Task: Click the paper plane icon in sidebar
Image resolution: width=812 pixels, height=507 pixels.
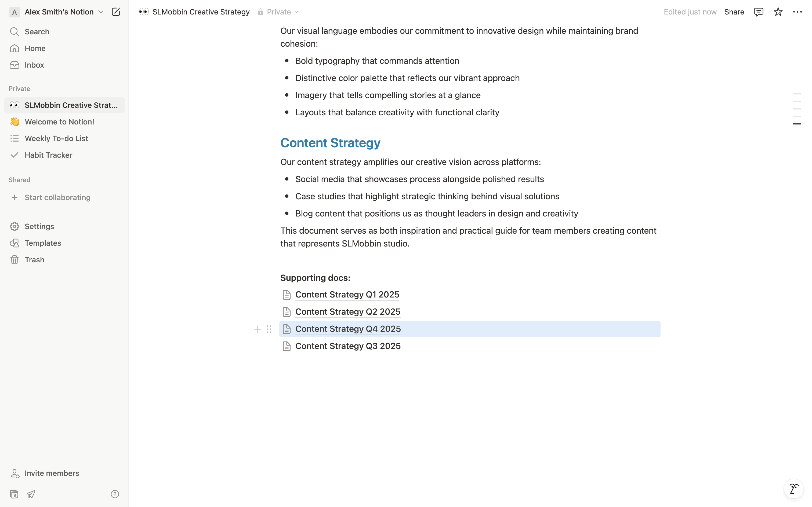Action: coord(31,494)
